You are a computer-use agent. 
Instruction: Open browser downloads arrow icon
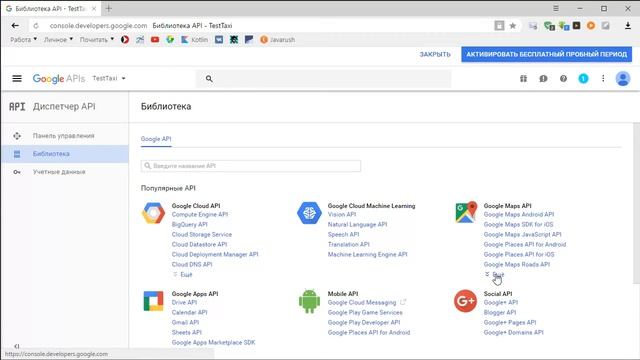click(628, 26)
